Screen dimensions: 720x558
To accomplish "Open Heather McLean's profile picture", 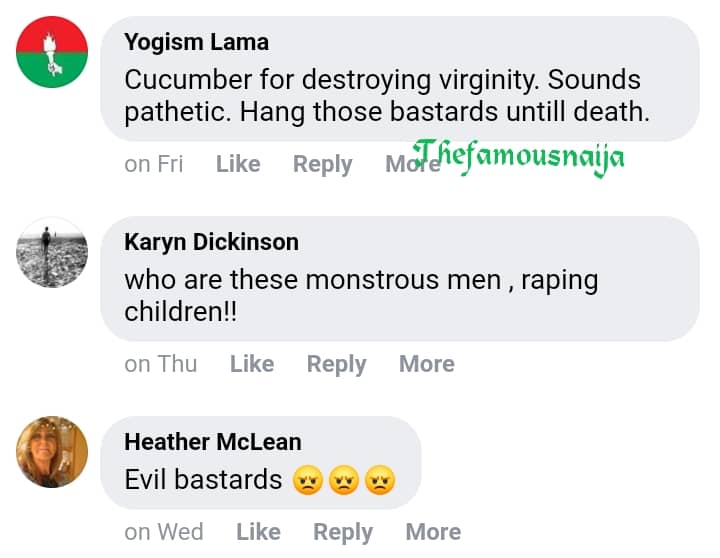I will coord(52,451).
